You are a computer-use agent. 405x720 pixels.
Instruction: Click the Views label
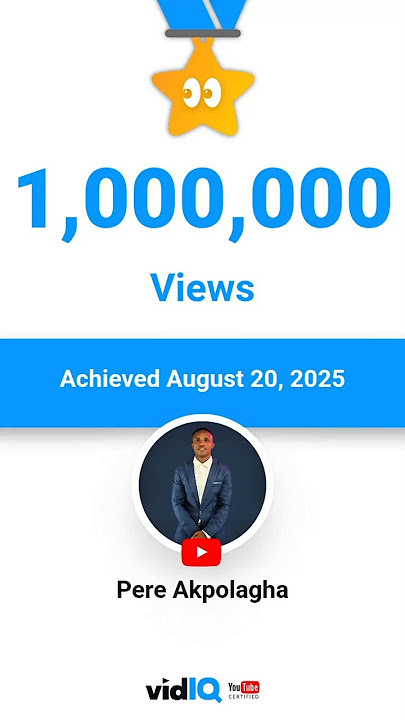click(202, 287)
